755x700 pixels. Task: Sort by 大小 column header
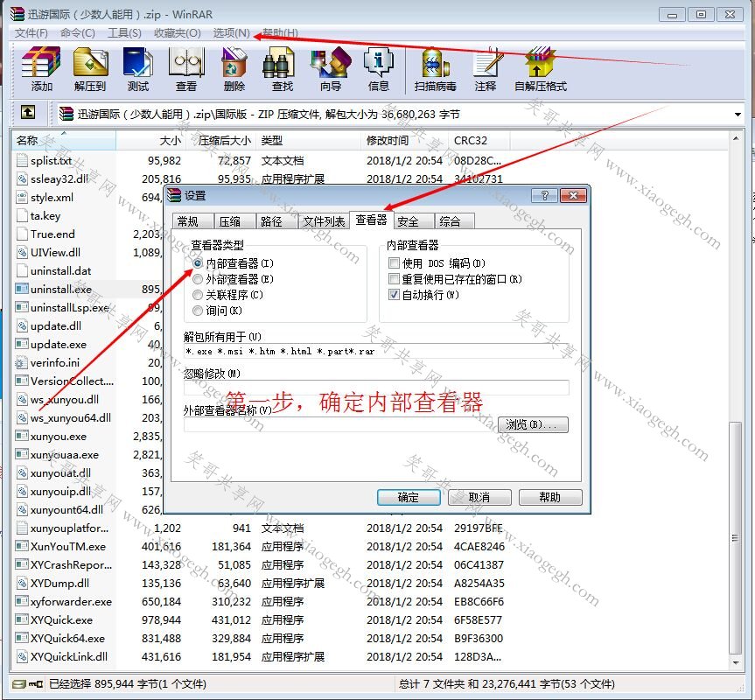(x=150, y=141)
